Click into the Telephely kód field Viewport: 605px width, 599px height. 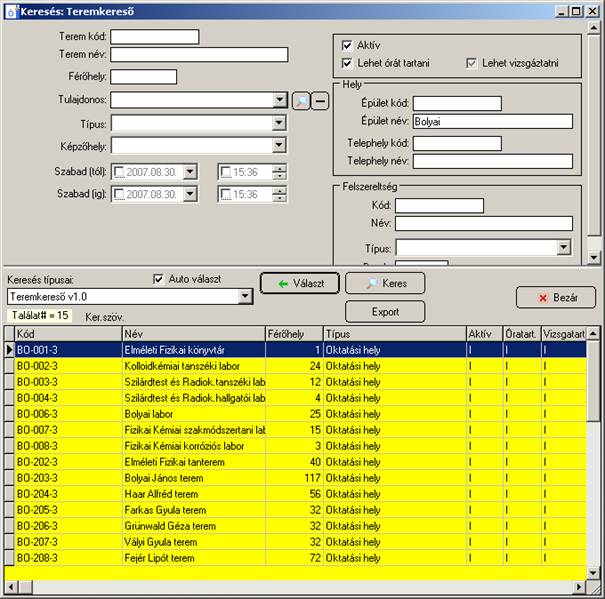click(457, 144)
